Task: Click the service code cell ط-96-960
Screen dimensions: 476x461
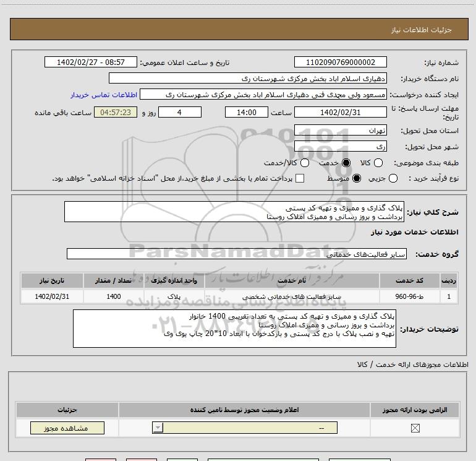Action: click(409, 296)
